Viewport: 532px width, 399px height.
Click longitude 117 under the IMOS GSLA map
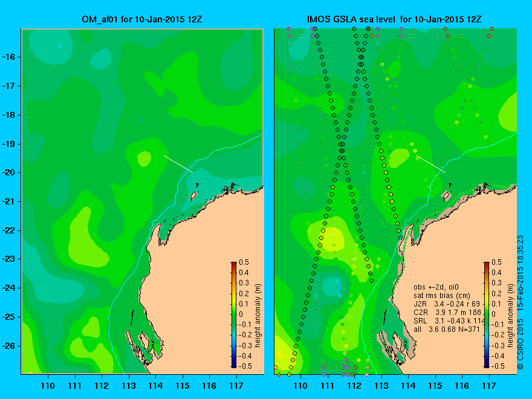tap(489, 386)
